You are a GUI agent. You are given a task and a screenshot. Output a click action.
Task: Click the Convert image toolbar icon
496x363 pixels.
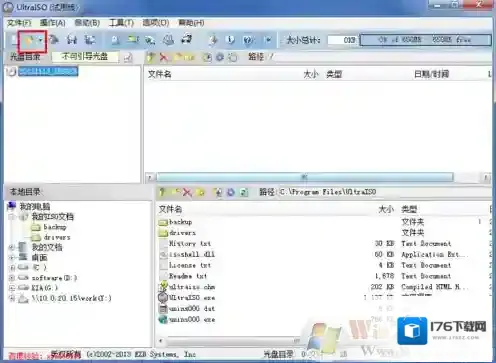(x=150, y=40)
